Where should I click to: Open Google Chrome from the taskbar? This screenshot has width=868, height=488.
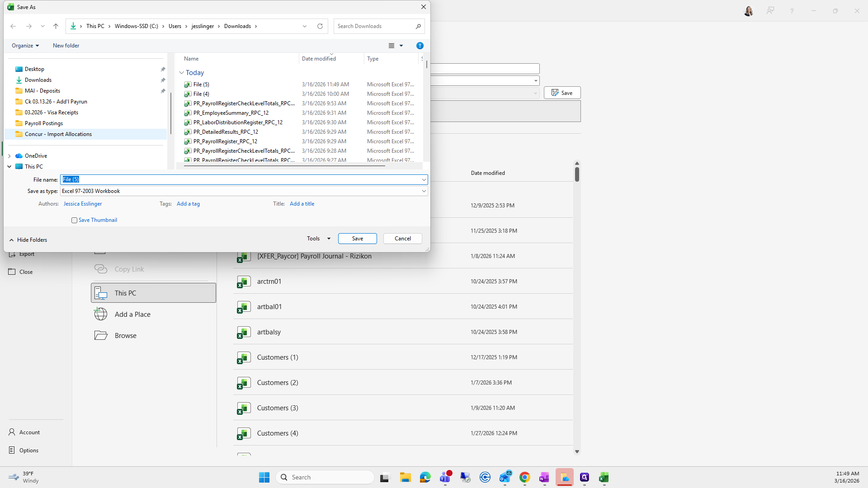point(524,477)
